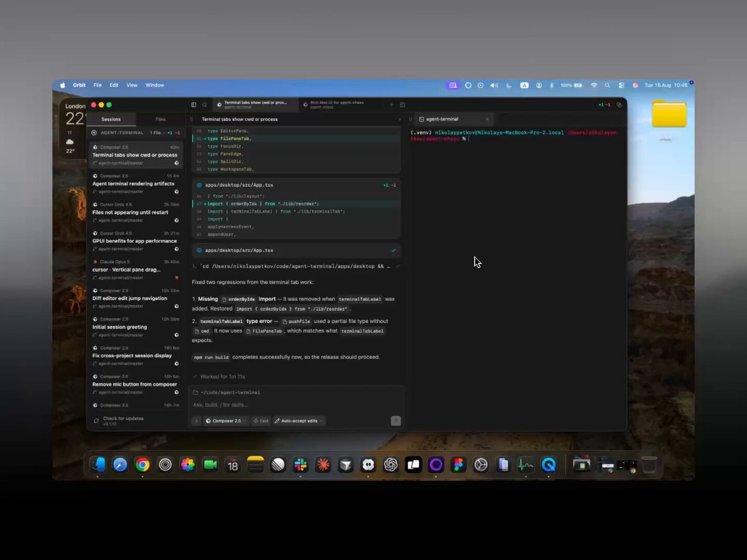Open 'Files not appearing until restart' session
747x560 pixels.
click(136, 212)
